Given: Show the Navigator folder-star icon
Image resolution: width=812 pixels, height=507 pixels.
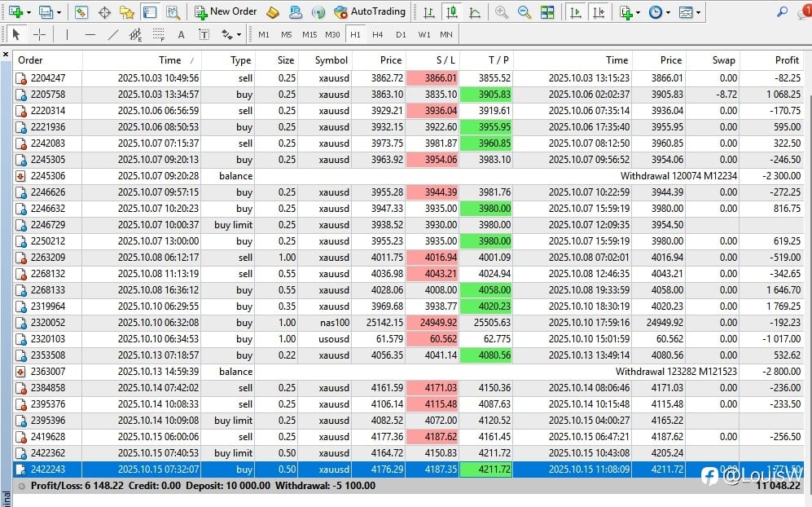Looking at the screenshot, I should [x=127, y=12].
